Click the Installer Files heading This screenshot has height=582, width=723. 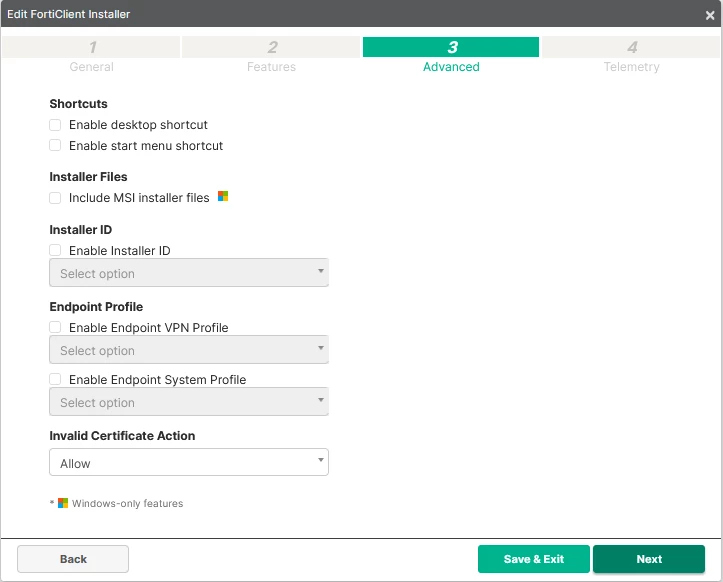(x=88, y=177)
